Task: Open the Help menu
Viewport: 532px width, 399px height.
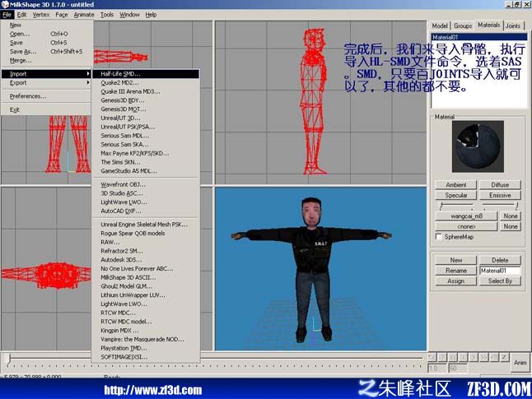Action: (151, 15)
